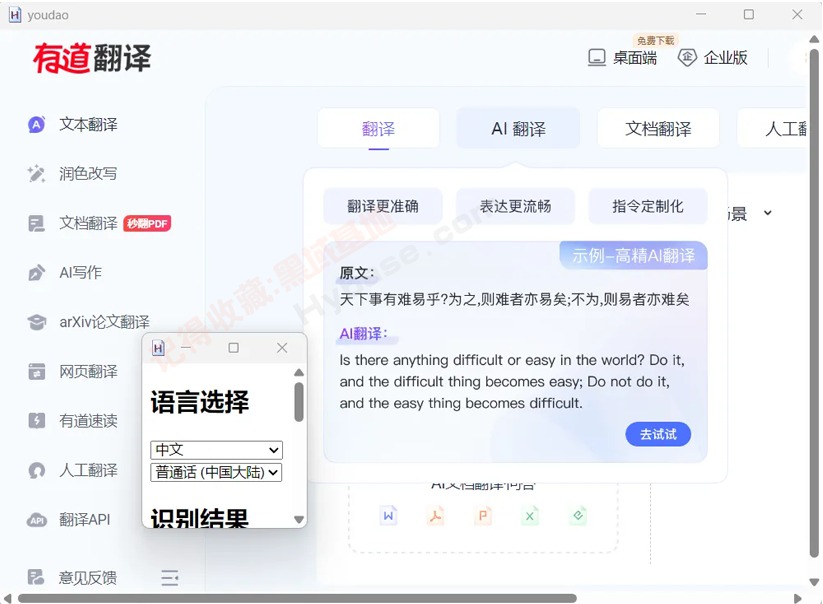This screenshot has height=604, width=823.
Task: Switch to the AI 翻译 tab
Action: tap(518, 129)
